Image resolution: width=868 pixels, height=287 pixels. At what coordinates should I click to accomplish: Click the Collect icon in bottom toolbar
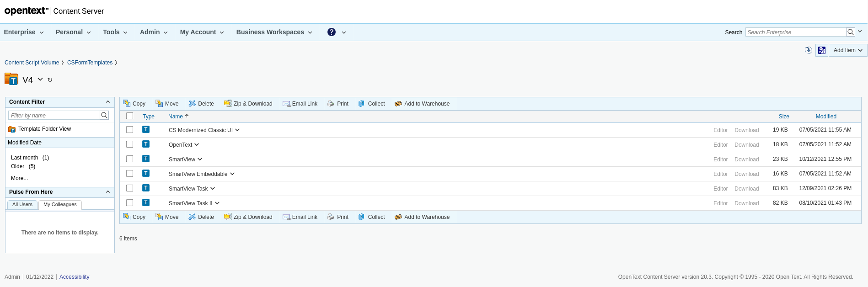click(x=361, y=217)
